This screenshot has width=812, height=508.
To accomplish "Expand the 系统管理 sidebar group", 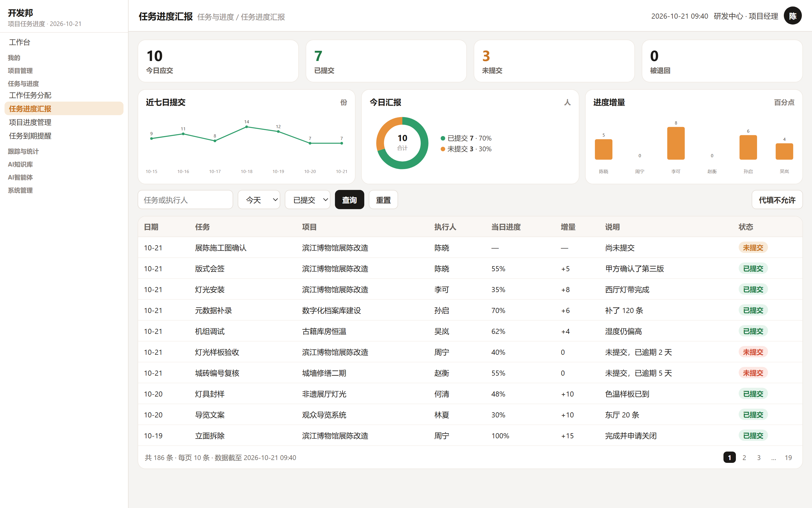I will [20, 190].
